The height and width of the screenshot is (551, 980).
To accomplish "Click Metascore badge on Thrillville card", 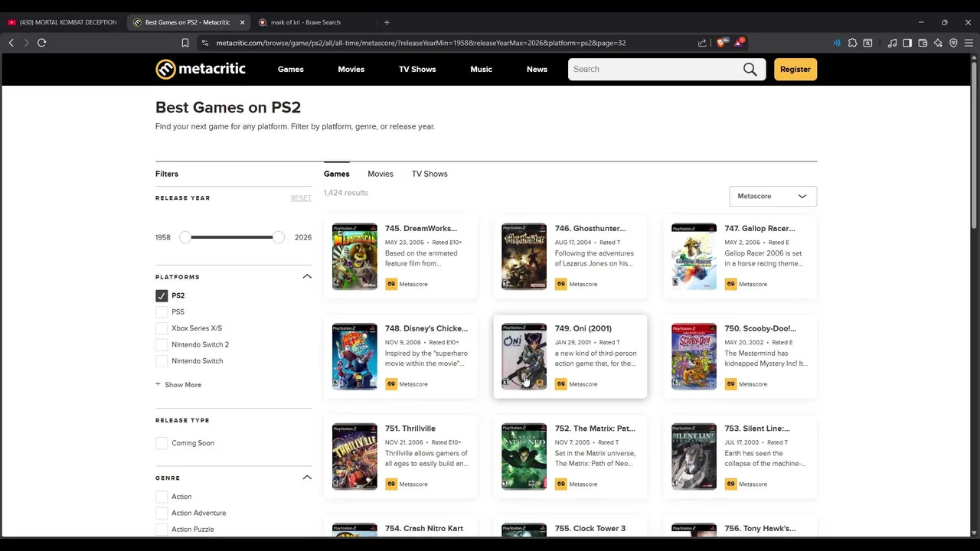I will click(391, 484).
